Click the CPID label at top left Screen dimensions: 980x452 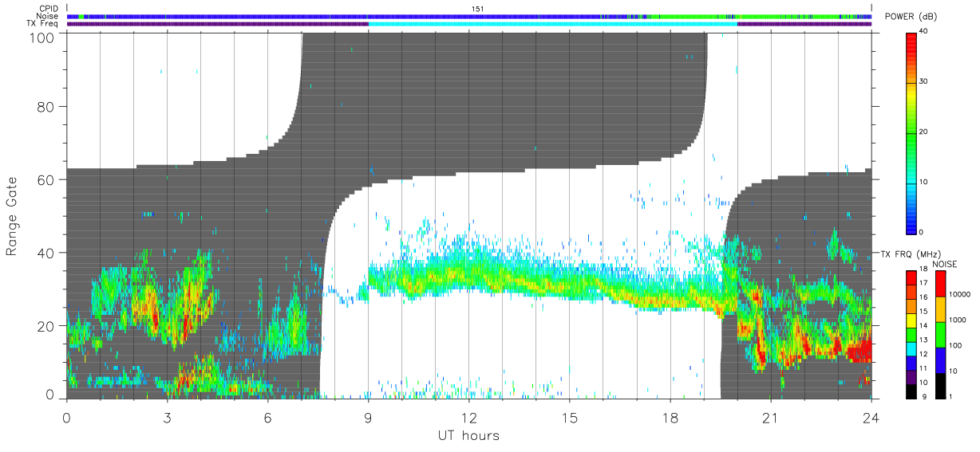49,8
